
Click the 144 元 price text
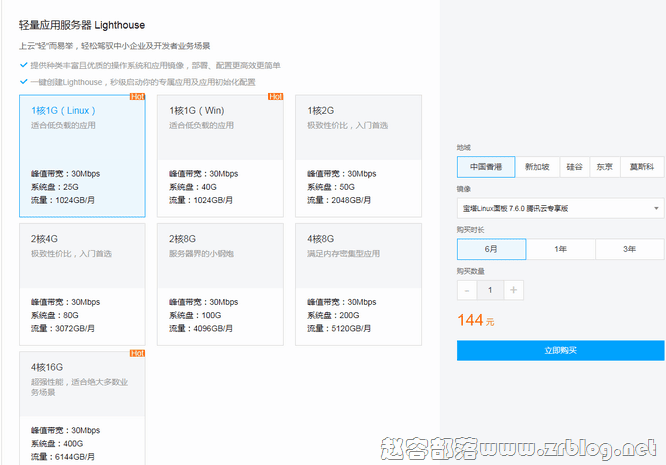point(476,320)
